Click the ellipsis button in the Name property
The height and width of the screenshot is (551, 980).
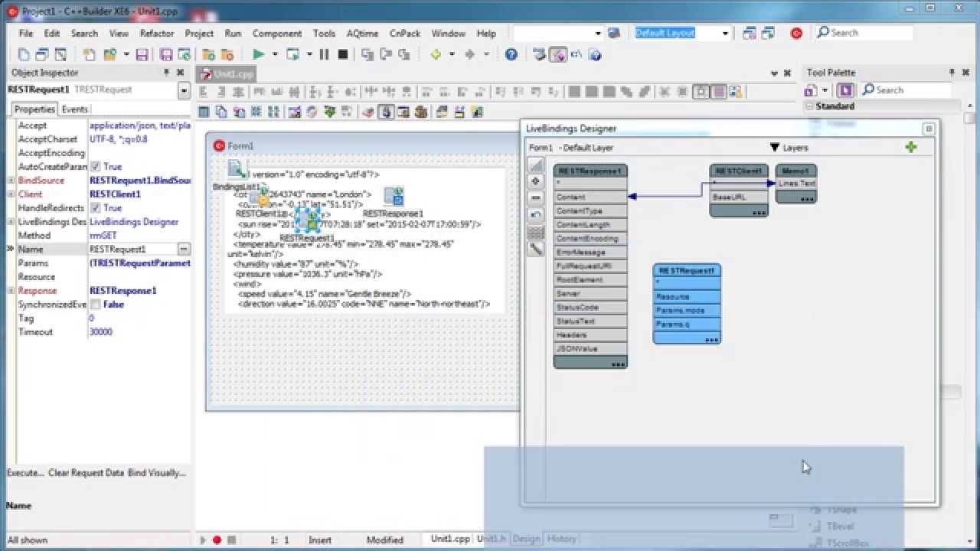tap(184, 249)
